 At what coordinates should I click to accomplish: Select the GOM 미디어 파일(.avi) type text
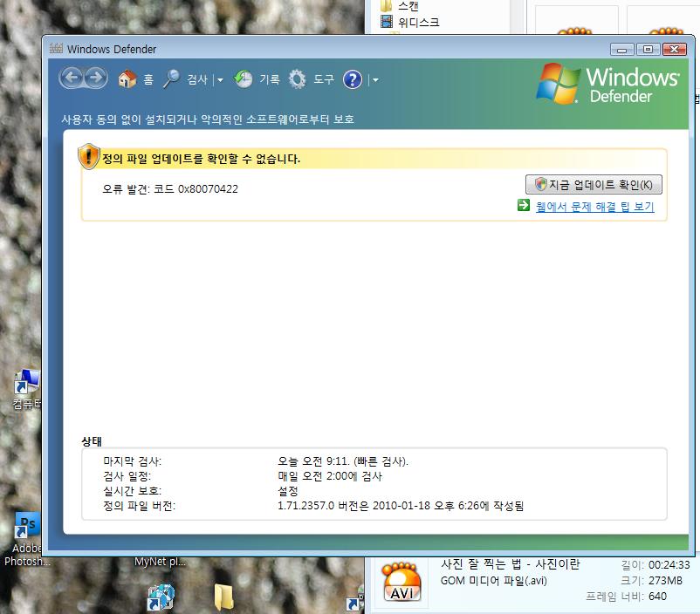(494, 581)
